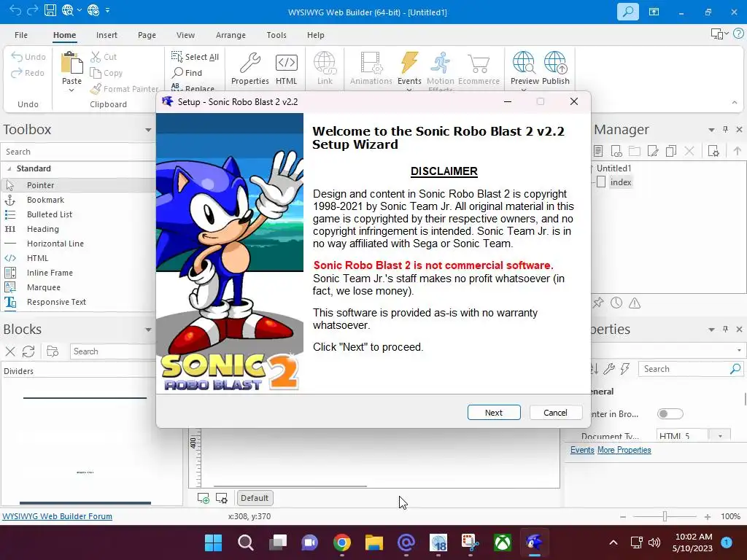Click Next in the Sonic Robo Blast setup
The width and height of the screenshot is (747, 560).
coord(494,413)
